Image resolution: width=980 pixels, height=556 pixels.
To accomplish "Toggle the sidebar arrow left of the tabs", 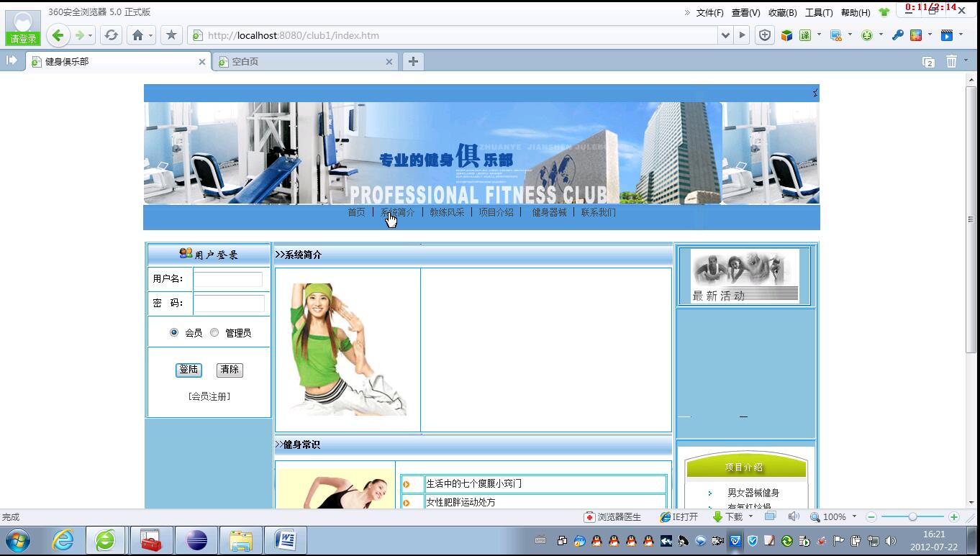I will coord(12,61).
